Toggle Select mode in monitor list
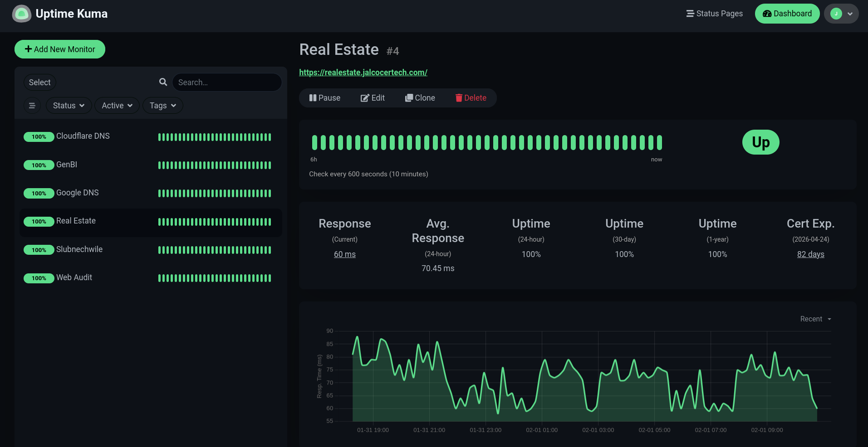 40,83
